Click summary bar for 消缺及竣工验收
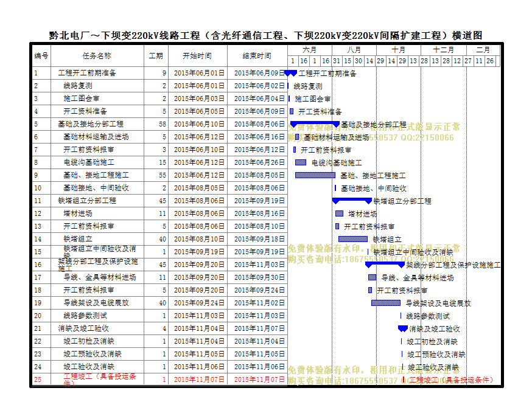The width and height of the screenshot is (532, 416). tap(403, 328)
